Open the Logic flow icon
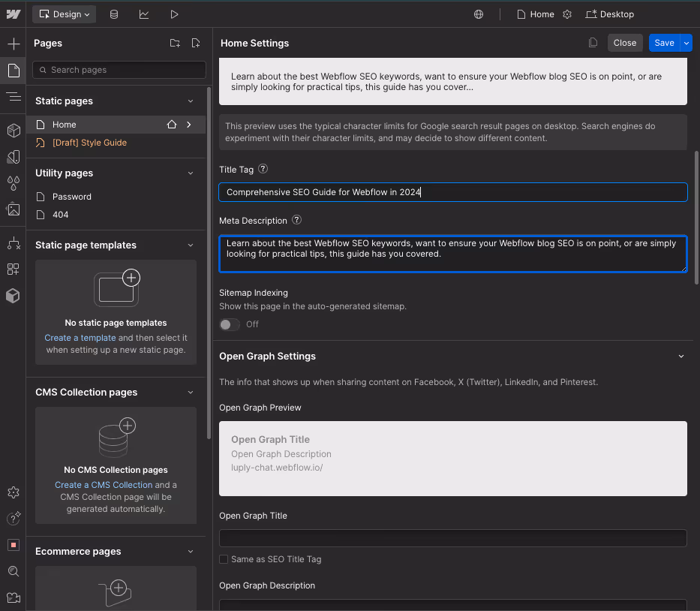The height and width of the screenshot is (611, 700). (x=14, y=243)
